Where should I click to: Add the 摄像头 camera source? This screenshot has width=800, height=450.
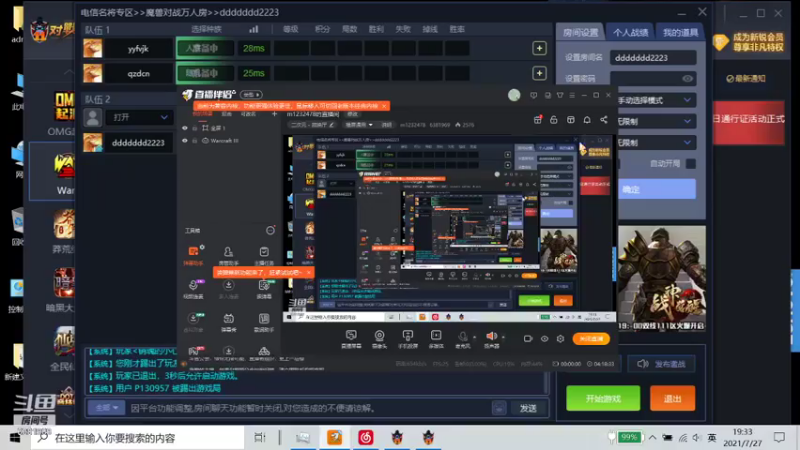click(x=379, y=339)
